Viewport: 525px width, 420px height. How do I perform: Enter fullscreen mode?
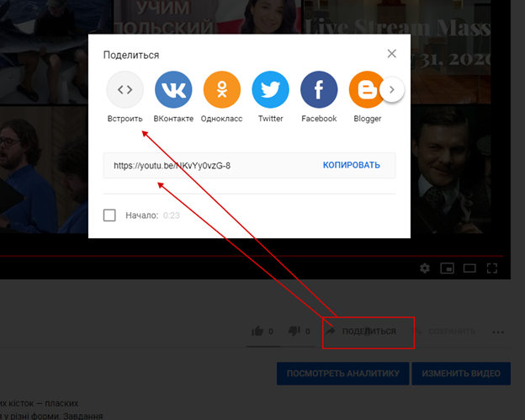pos(492,268)
